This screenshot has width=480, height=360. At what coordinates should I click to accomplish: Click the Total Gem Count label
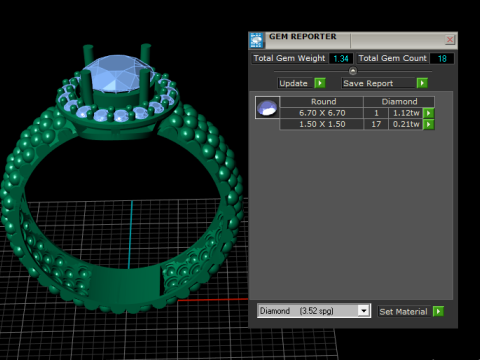(x=393, y=58)
